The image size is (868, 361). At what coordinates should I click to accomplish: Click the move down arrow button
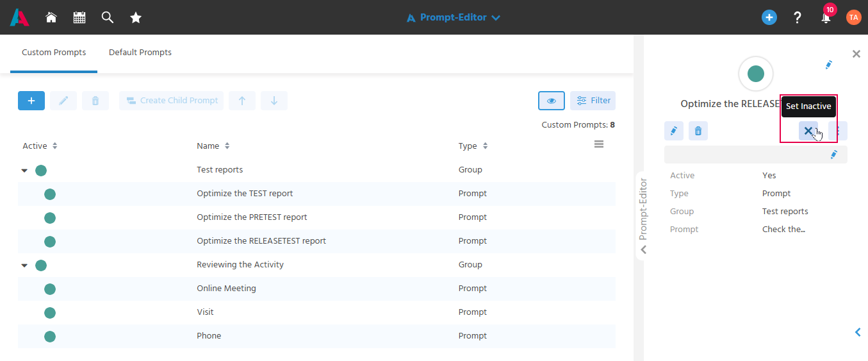274,101
